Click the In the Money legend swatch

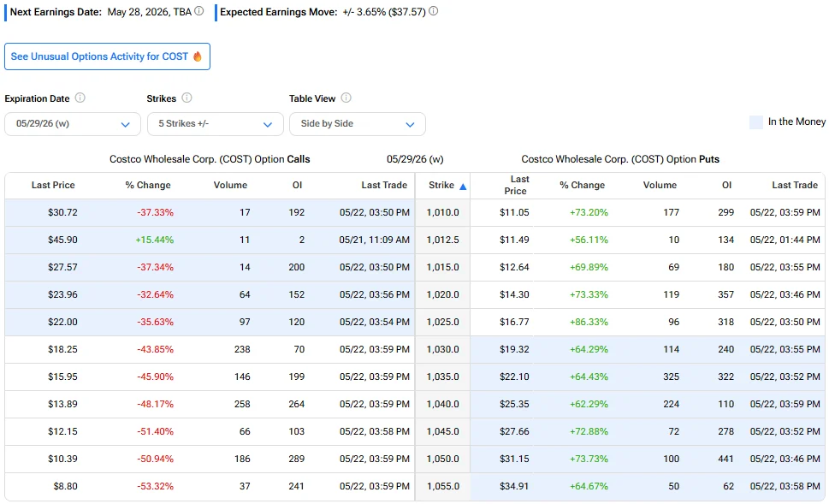coord(756,122)
